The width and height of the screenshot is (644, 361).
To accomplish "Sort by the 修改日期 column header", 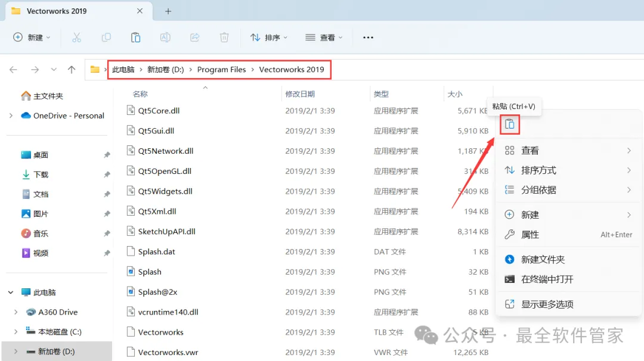I will pyautogui.click(x=300, y=94).
